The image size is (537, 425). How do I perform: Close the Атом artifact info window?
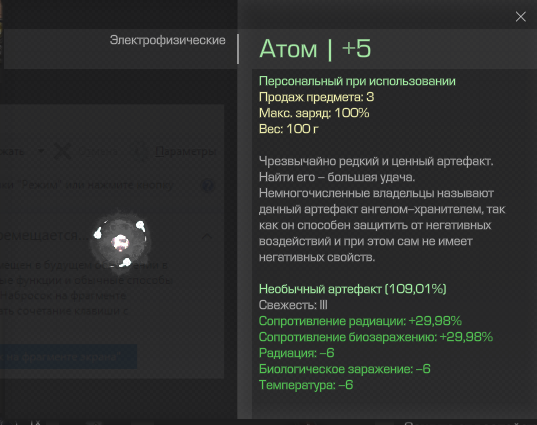pyautogui.click(x=521, y=16)
